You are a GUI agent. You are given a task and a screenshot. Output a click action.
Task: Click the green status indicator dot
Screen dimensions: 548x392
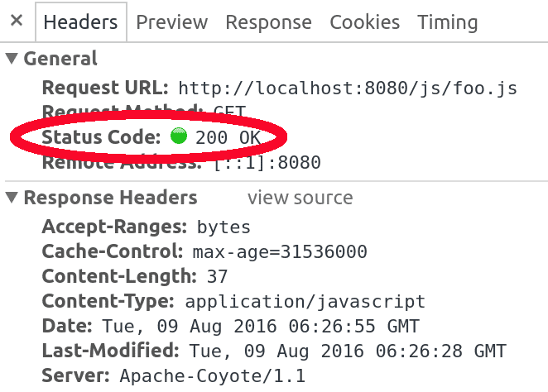pyautogui.click(x=179, y=136)
